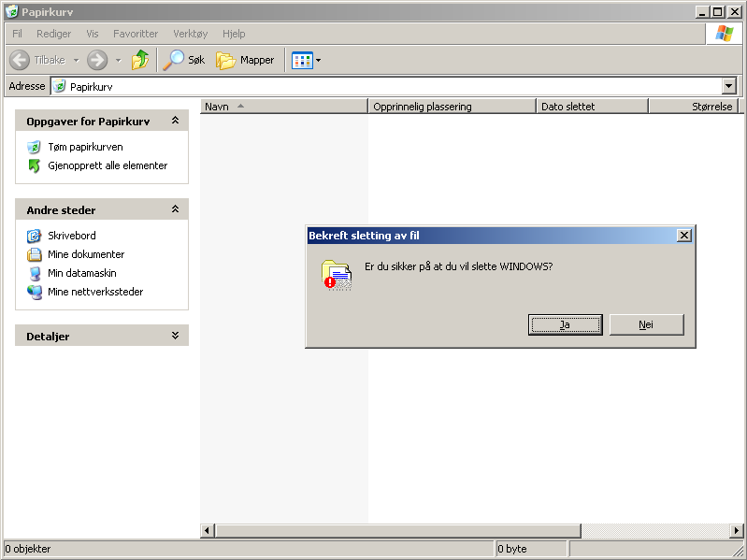The height and width of the screenshot is (560, 747).
Task: Open the Fil menu
Action: 17,34
